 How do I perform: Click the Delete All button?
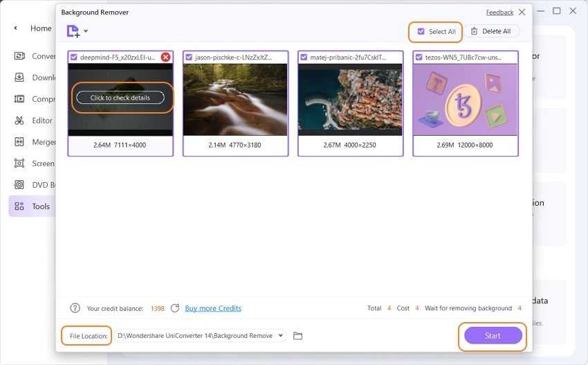click(x=491, y=31)
